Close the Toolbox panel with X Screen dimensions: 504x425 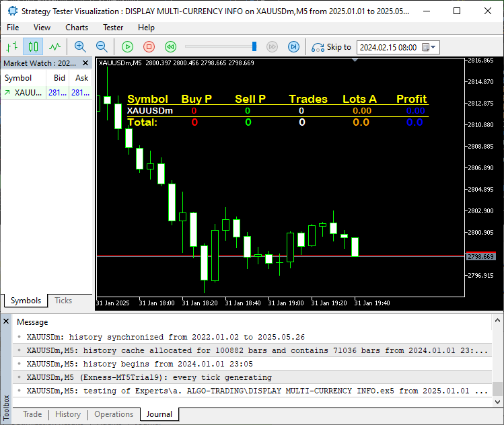7,321
